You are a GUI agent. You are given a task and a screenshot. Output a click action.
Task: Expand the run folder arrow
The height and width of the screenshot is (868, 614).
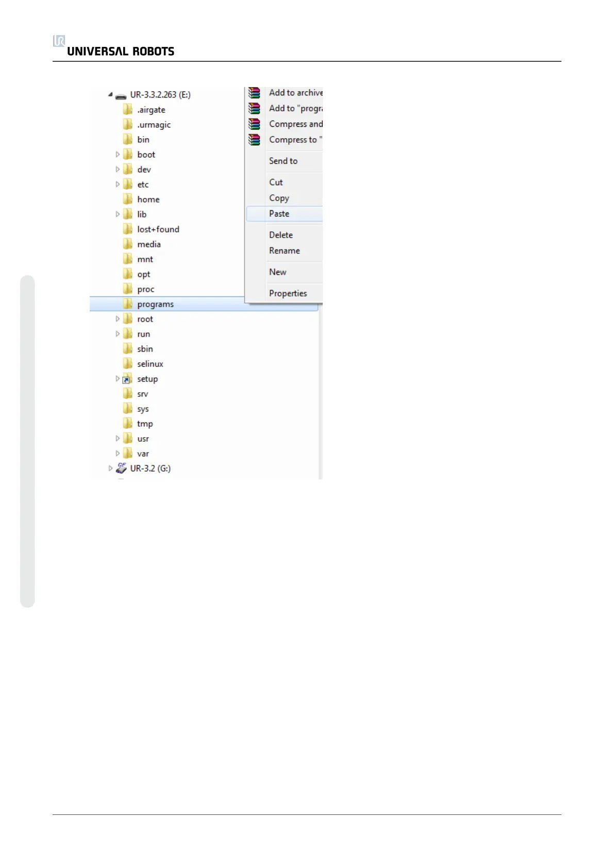click(118, 333)
